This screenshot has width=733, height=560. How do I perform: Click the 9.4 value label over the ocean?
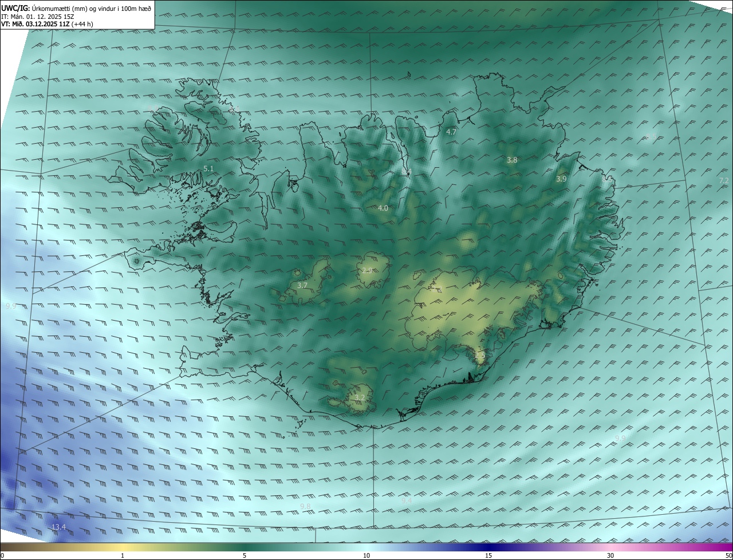coord(407,500)
